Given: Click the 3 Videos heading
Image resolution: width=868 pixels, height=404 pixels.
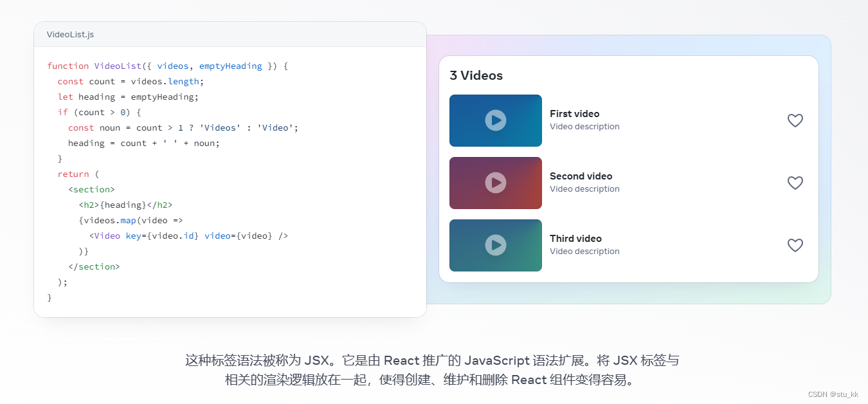Looking at the screenshot, I should pos(476,75).
